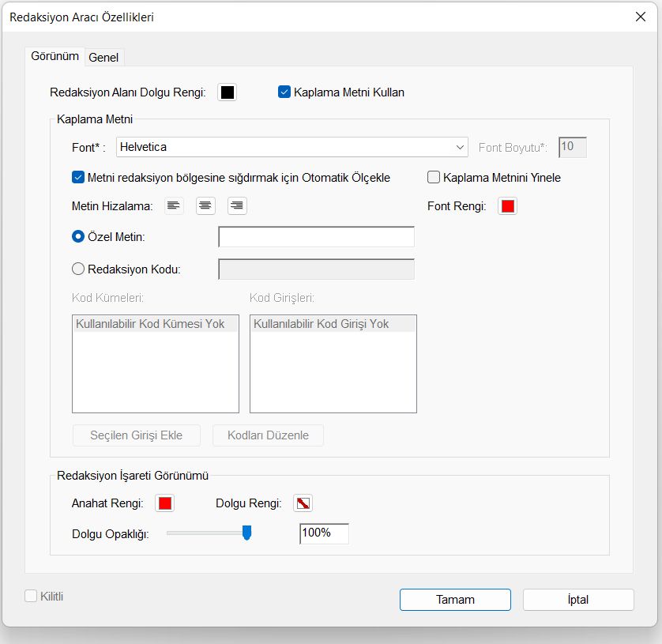This screenshot has width=662, height=644.
Task: Click the Dolgu Opaklığı slider handle
Action: click(246, 533)
